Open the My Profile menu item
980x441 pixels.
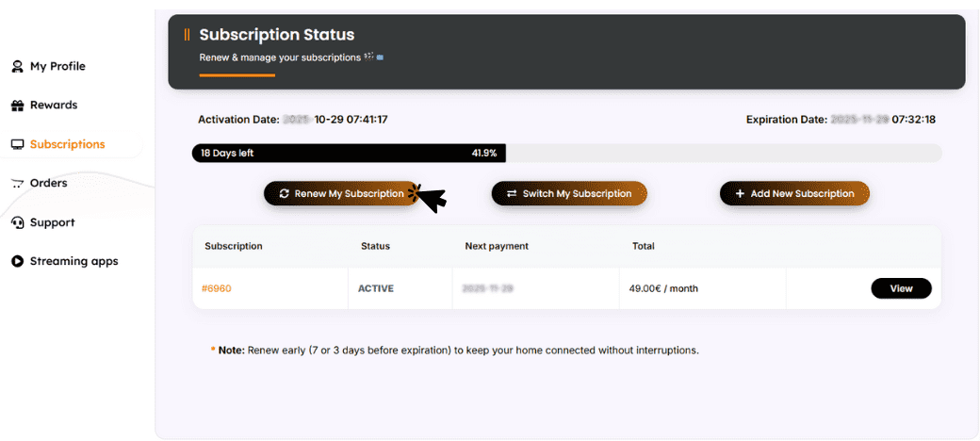pyautogui.click(x=57, y=67)
